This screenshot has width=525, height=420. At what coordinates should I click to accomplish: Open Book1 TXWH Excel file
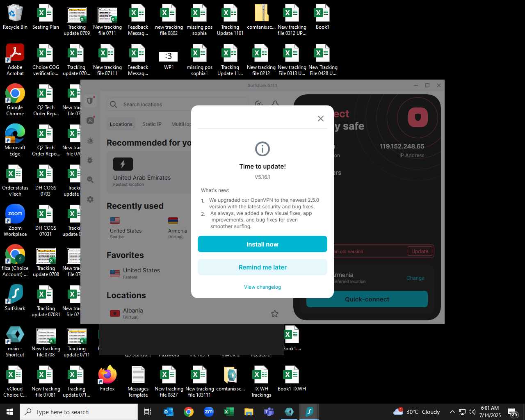[292, 378]
